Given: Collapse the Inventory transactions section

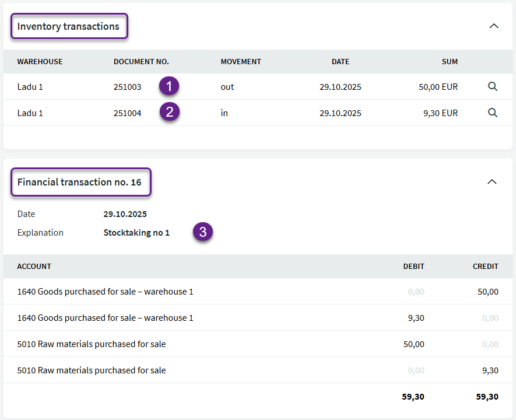Looking at the screenshot, I should pos(494,26).
